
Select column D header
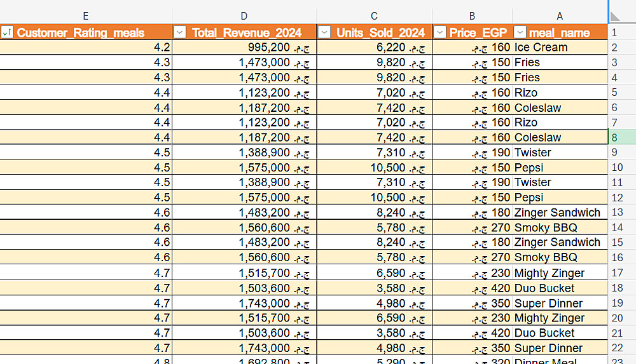point(244,16)
